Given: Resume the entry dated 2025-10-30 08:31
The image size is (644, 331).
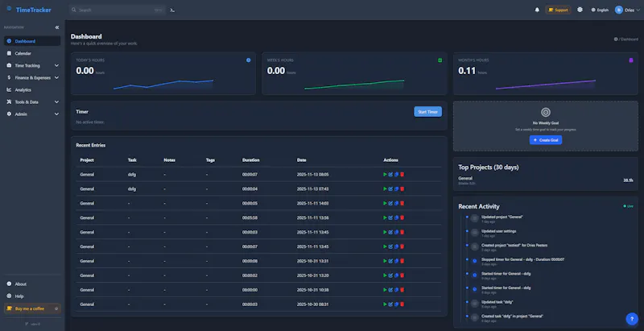Looking at the screenshot, I should (x=385, y=304).
